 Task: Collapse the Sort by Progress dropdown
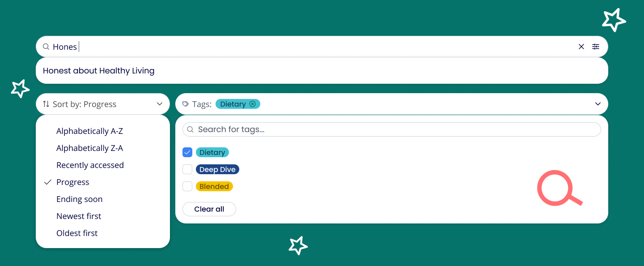pyautogui.click(x=160, y=104)
